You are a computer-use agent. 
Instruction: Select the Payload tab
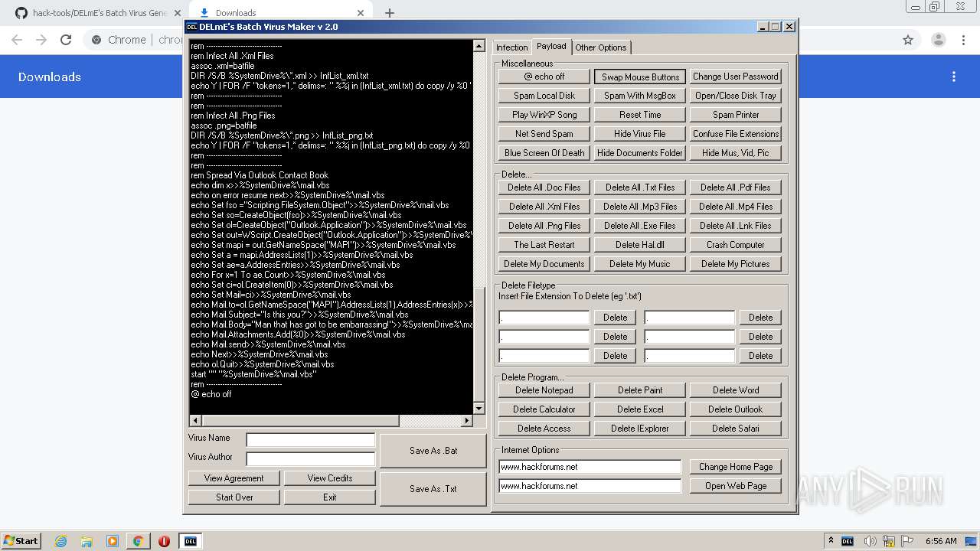point(551,46)
